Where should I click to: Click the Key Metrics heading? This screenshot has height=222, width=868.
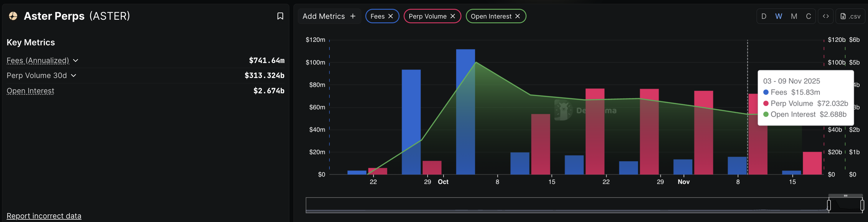tap(31, 42)
